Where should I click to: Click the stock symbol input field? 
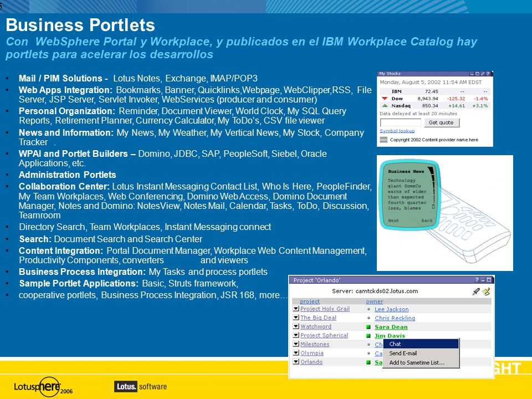tap(401, 122)
